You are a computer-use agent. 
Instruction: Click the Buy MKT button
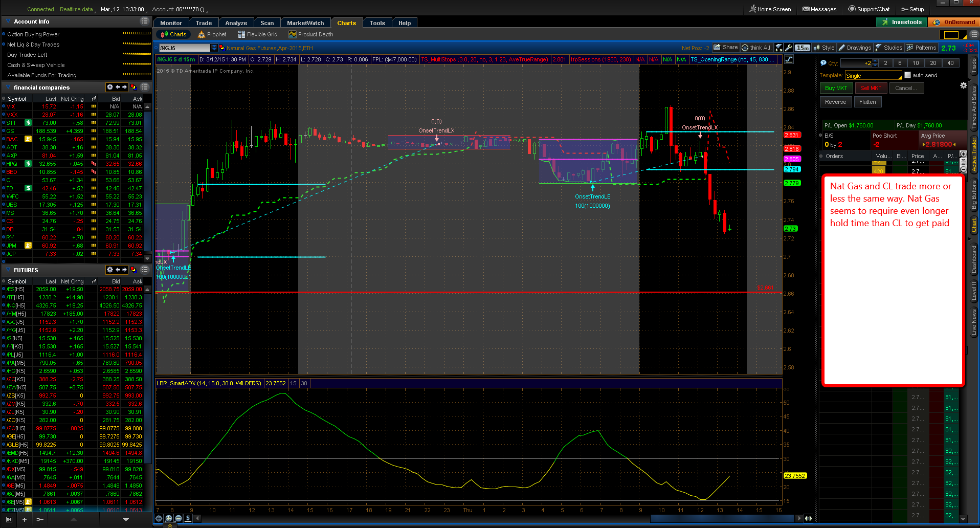tap(836, 88)
